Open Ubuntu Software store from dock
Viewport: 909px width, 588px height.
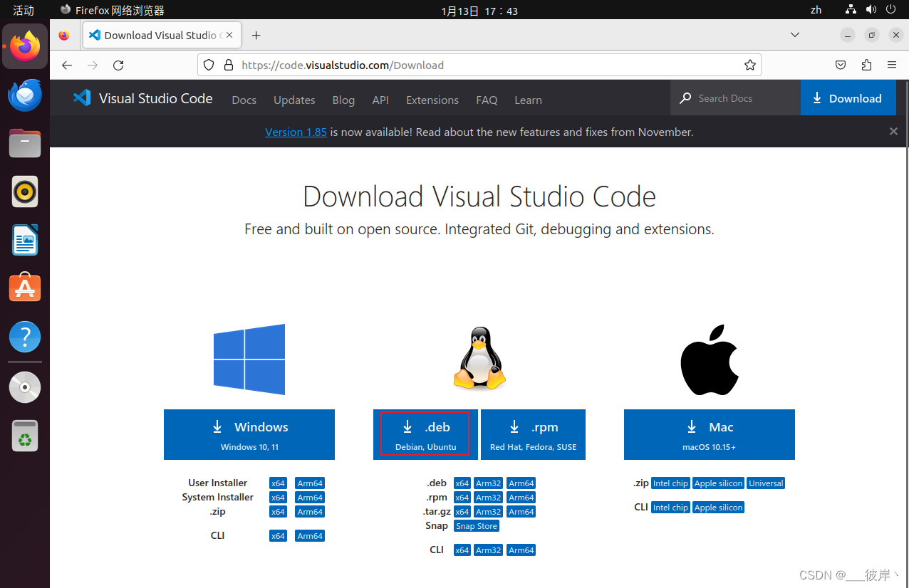click(25, 288)
